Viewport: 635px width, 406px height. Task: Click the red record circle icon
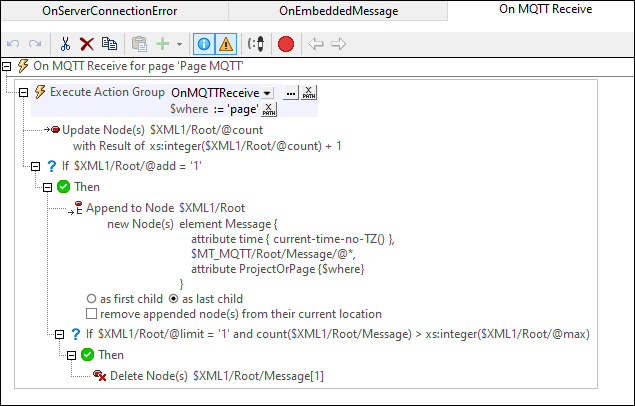(286, 44)
